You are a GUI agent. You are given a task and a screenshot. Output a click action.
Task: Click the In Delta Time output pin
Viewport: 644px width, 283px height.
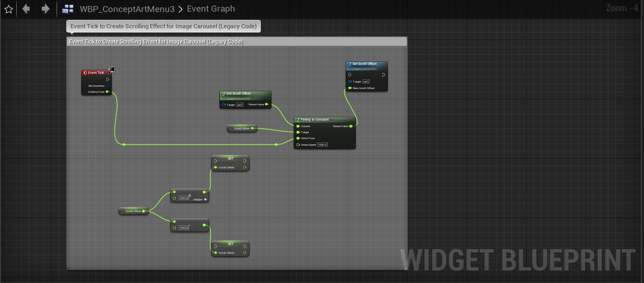click(x=108, y=92)
